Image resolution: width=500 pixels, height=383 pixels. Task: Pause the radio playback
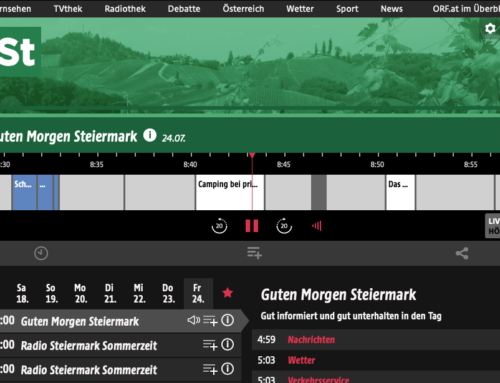click(x=252, y=226)
